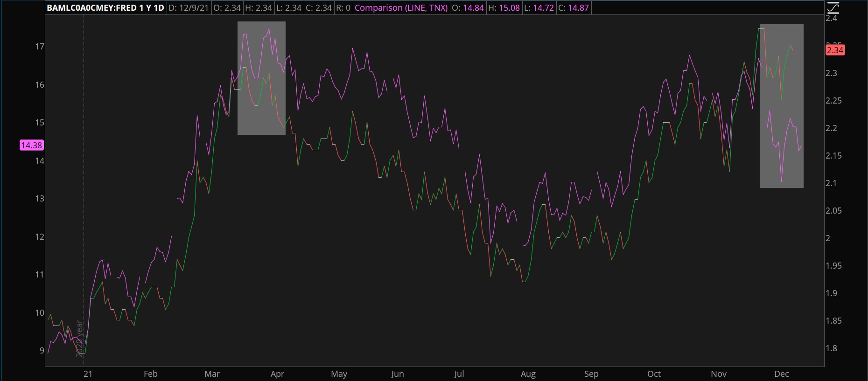Click the chart scale icon at top right
The width and height of the screenshot is (868, 381).
(x=833, y=7)
